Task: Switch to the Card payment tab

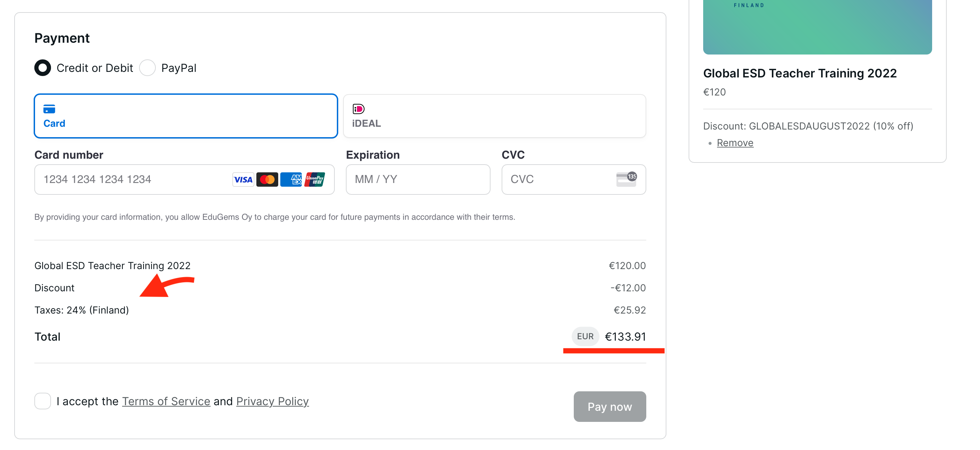Action: point(186,116)
